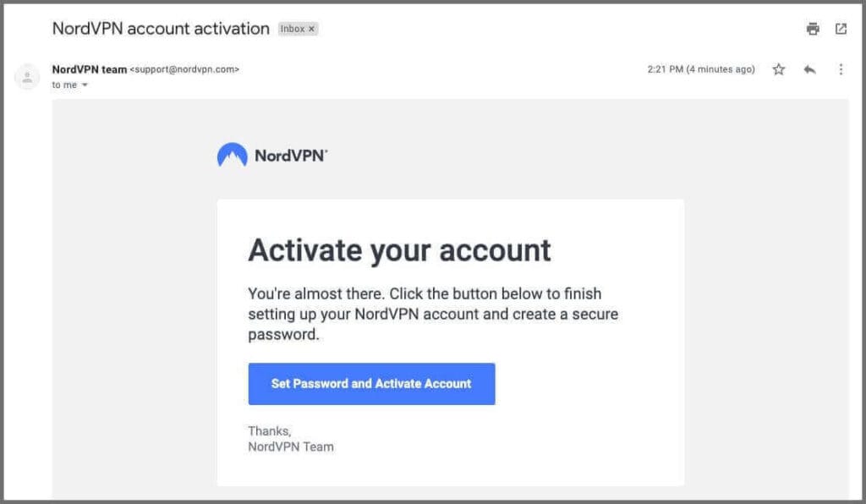
Task: Click the 2:21 PM timestamp
Action: [701, 69]
